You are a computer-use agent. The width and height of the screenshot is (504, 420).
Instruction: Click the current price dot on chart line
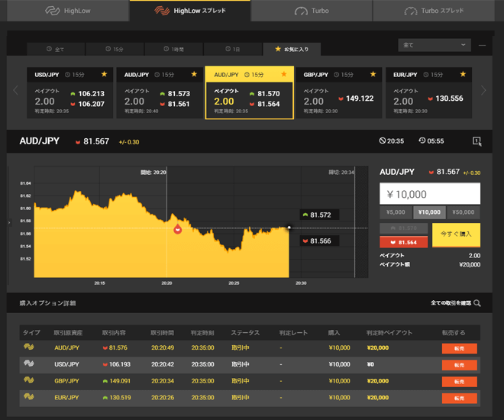tap(289, 228)
